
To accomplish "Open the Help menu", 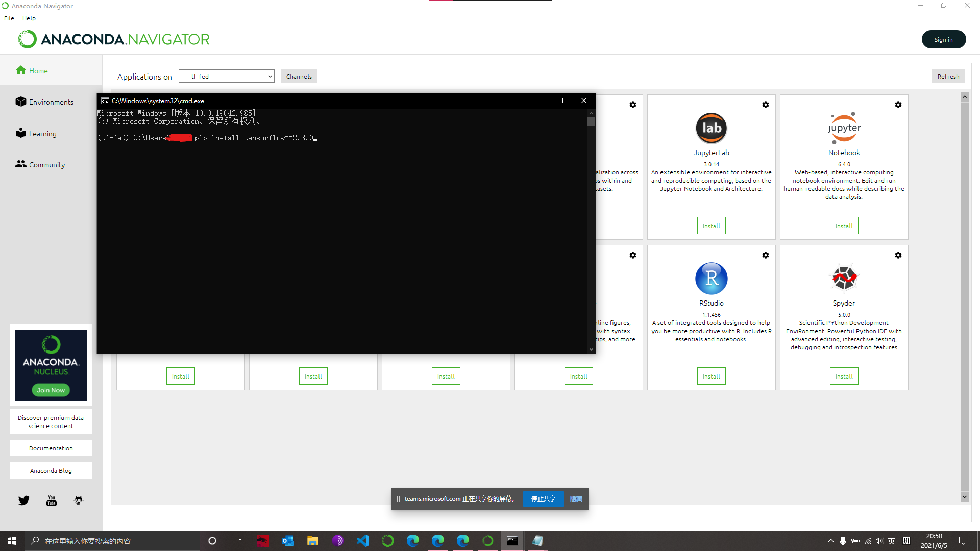I will click(x=29, y=18).
